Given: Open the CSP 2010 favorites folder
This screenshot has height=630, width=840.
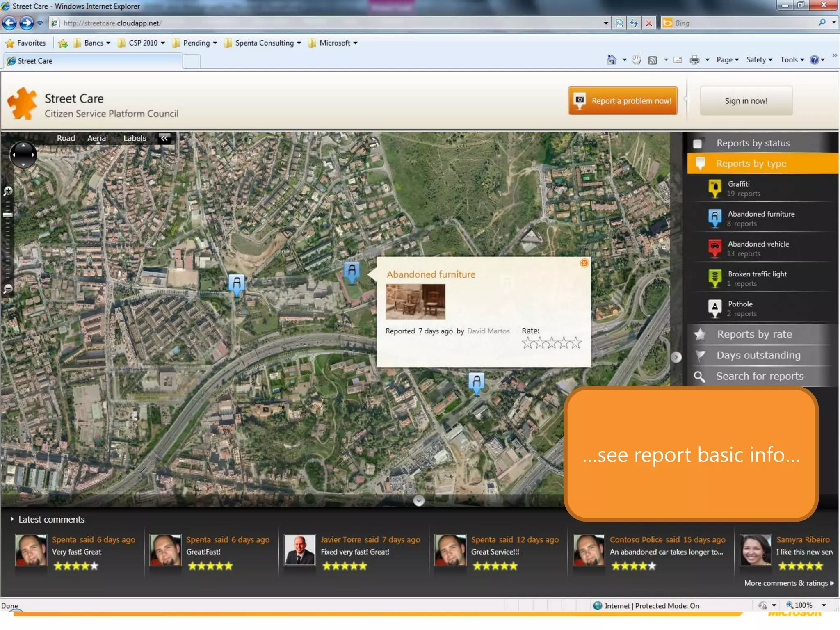Looking at the screenshot, I should tap(141, 43).
